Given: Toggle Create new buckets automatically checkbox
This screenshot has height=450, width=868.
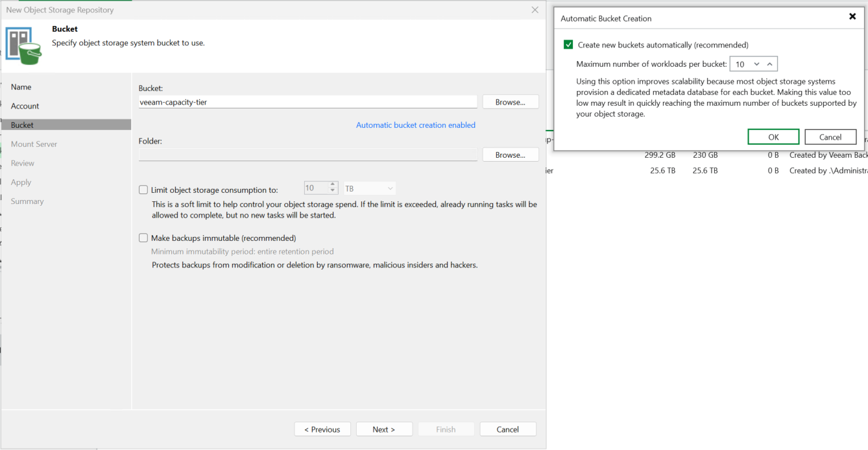Looking at the screenshot, I should pos(568,45).
